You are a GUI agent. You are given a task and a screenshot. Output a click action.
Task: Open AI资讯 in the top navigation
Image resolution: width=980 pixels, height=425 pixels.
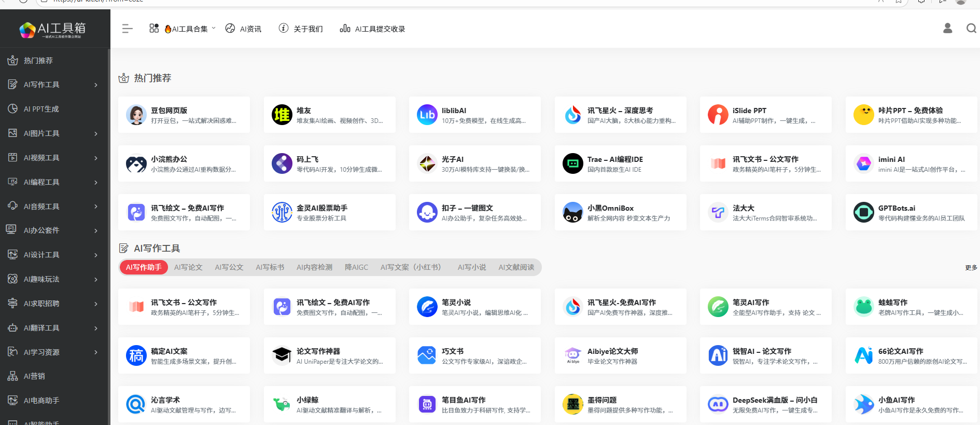coord(243,29)
